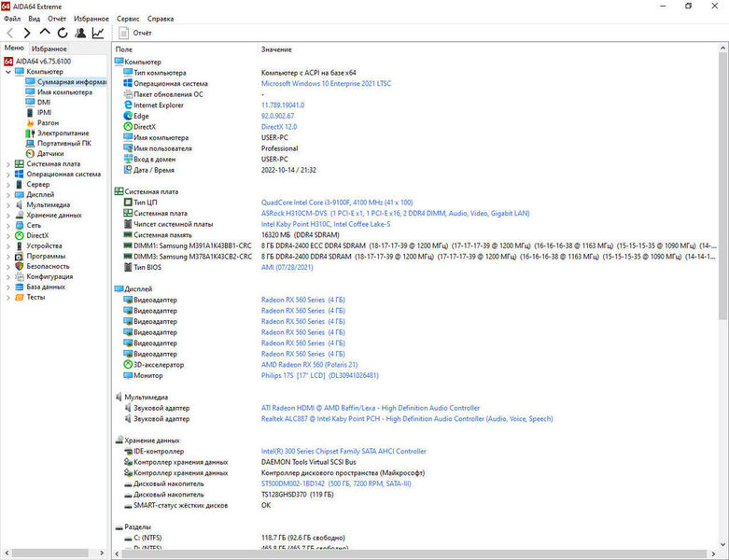Expand the Дисплей tree node
The image size is (729, 560).
[x=7, y=195]
